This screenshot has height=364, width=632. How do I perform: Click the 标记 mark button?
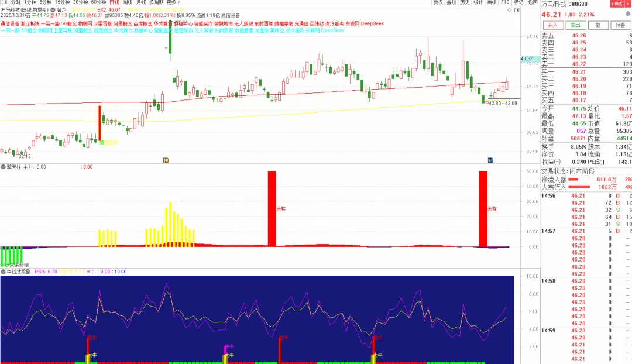tap(518, 2)
